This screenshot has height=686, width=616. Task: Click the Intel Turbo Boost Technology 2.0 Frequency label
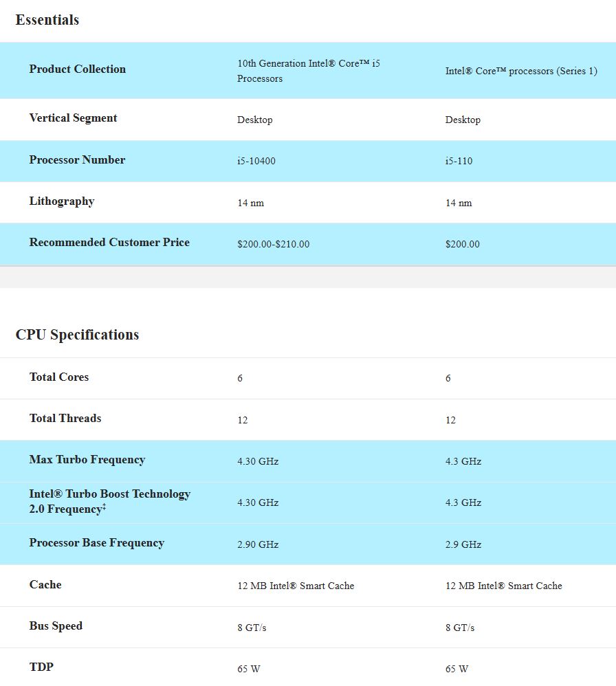tap(110, 501)
